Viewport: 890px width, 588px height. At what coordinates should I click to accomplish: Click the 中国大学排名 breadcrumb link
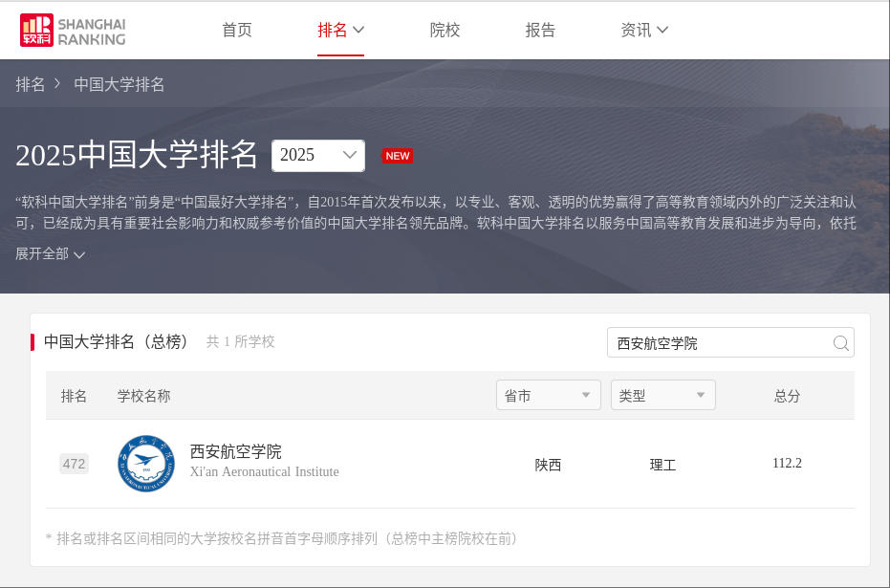pyautogui.click(x=119, y=84)
